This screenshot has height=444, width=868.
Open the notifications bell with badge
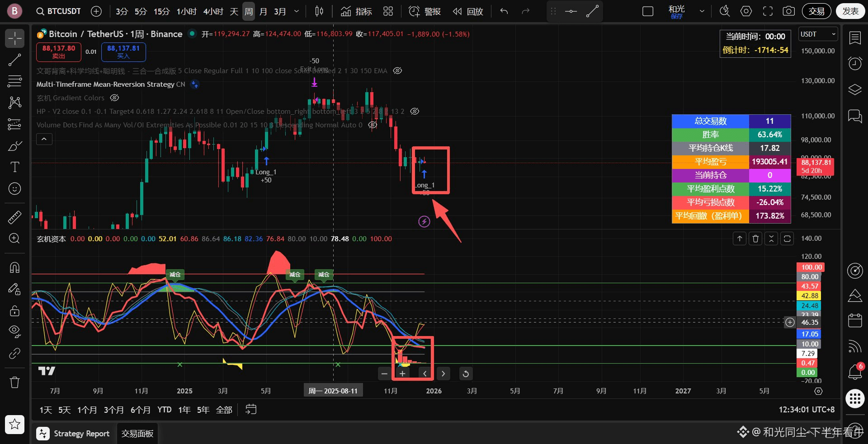tap(855, 372)
